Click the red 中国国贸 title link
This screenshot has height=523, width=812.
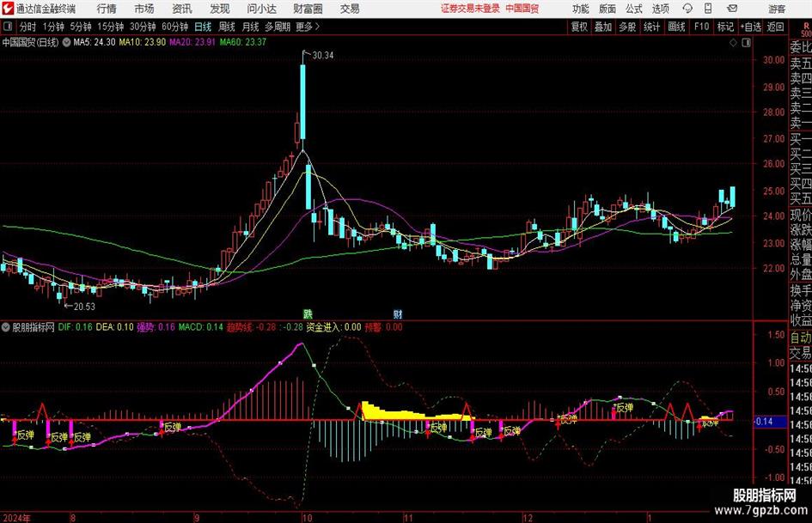point(522,9)
